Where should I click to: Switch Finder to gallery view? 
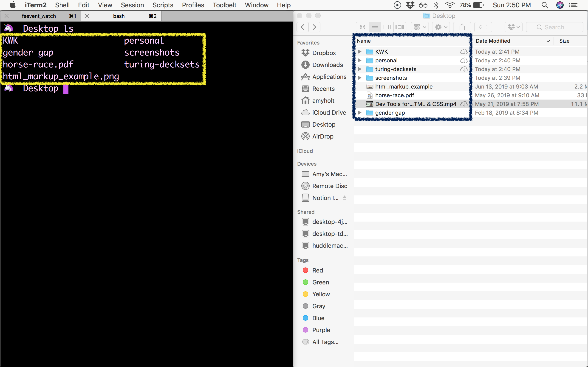(400, 27)
